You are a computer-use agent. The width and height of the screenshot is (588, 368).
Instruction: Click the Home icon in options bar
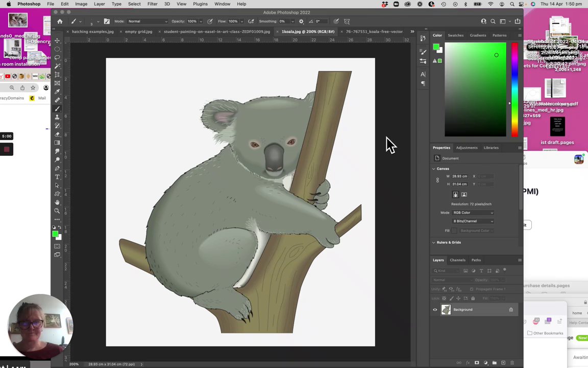coord(60,21)
